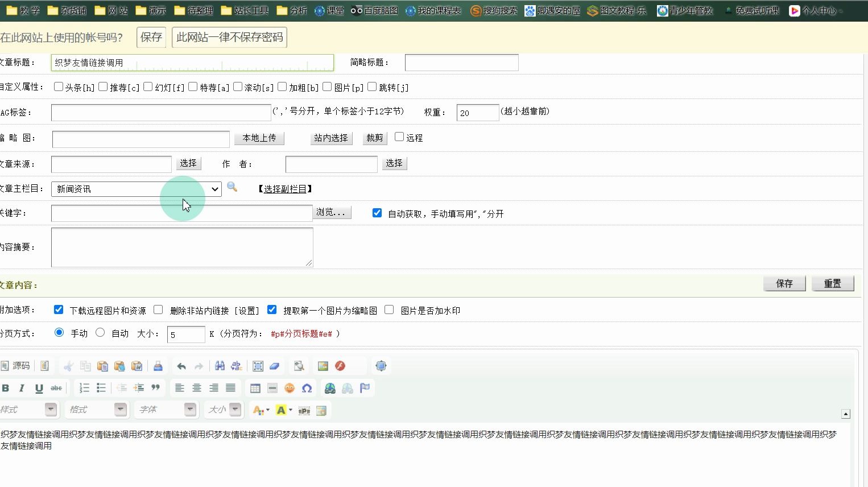Screen dimensions: 868x487
Task: Open the 字体 font dropdown
Action: pyautogui.click(x=166, y=410)
